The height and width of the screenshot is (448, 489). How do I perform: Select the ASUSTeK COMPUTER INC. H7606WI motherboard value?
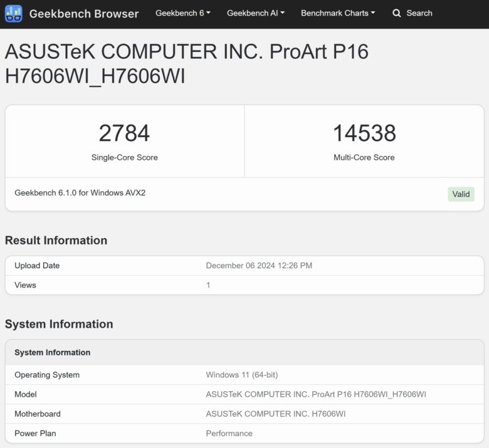[x=276, y=414]
